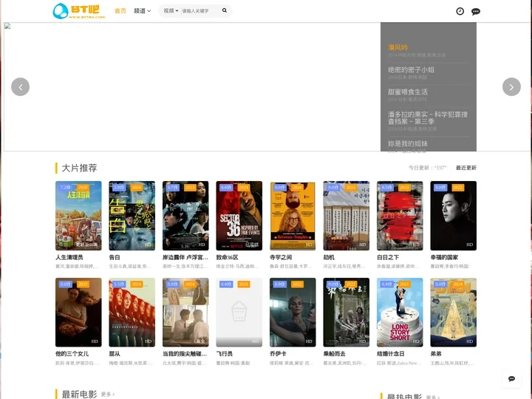The height and width of the screenshot is (399, 532).
Task: Focus the keyword search input field
Action: tap(200, 11)
